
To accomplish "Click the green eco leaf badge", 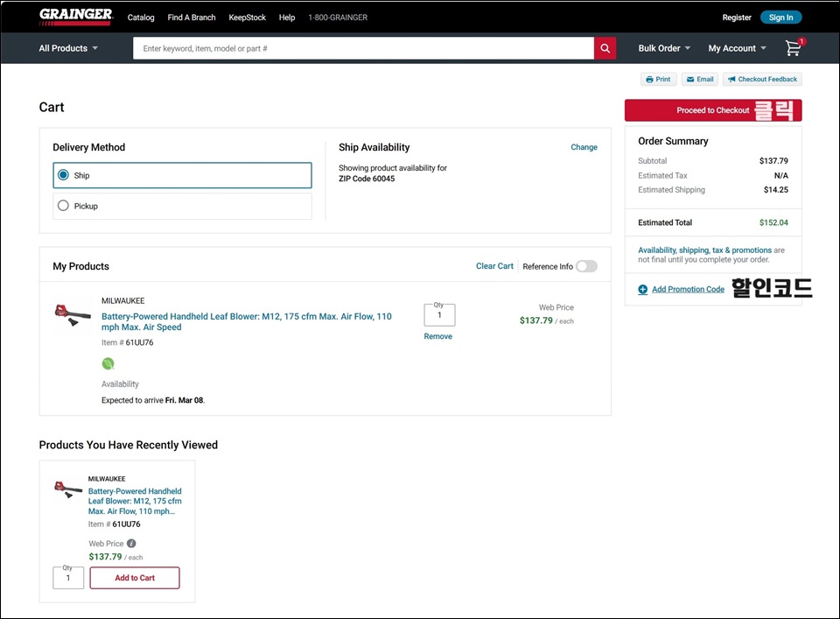I will pyautogui.click(x=108, y=364).
